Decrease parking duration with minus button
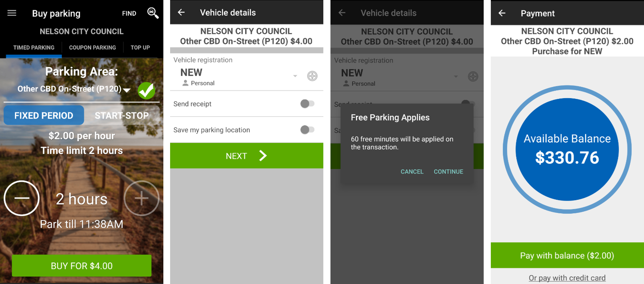 click(21, 198)
